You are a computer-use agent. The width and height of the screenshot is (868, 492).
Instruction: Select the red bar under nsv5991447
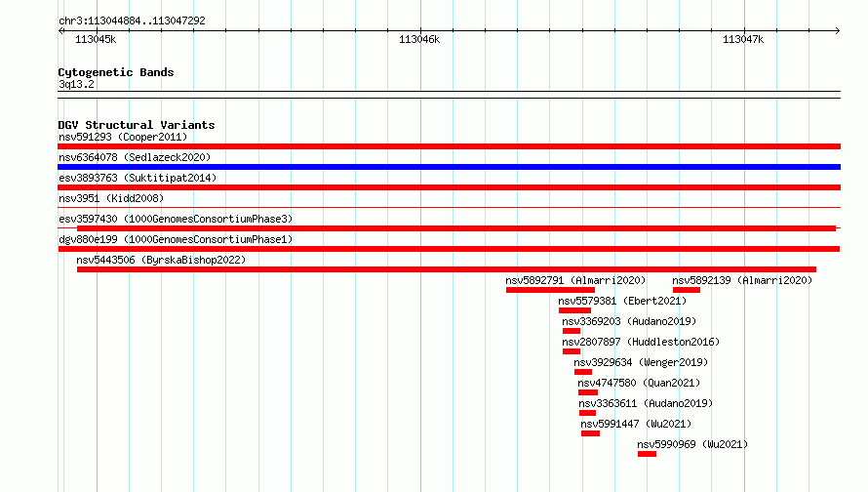click(x=591, y=433)
